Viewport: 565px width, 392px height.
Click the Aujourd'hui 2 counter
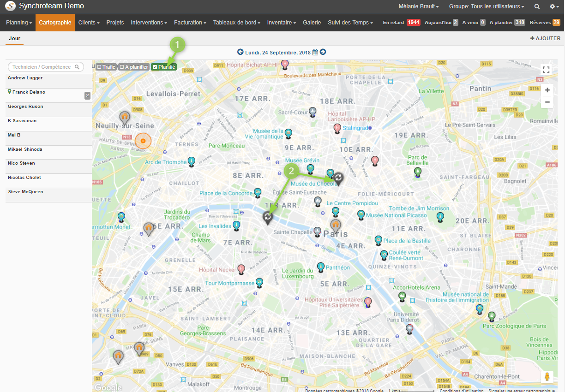pyautogui.click(x=442, y=23)
